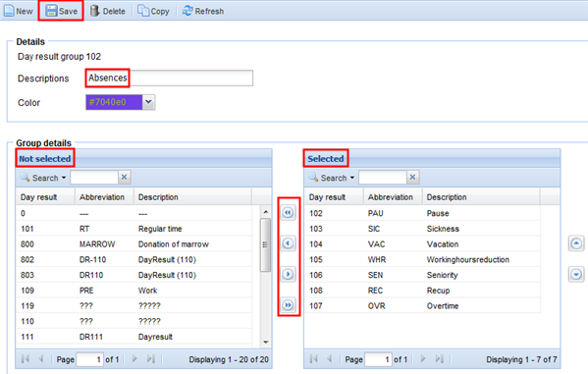Click search field in Selected panel
Screen dimensions: 588x374
[383, 178]
